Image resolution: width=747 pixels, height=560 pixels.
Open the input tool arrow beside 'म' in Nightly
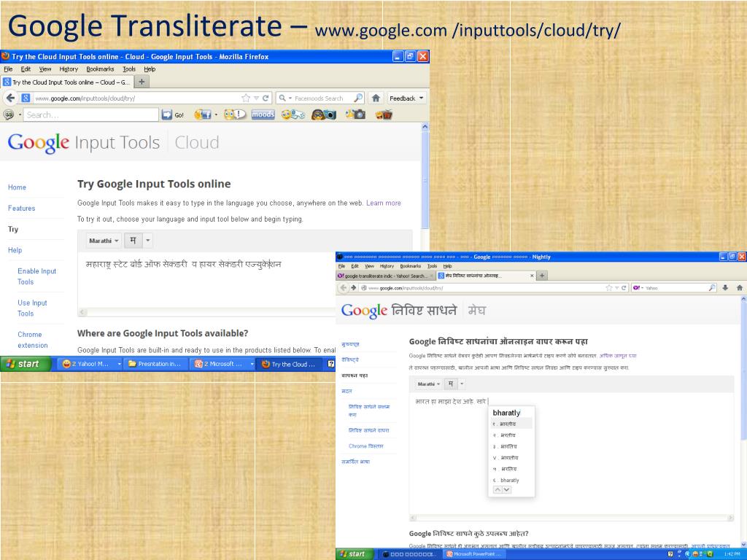(x=462, y=384)
